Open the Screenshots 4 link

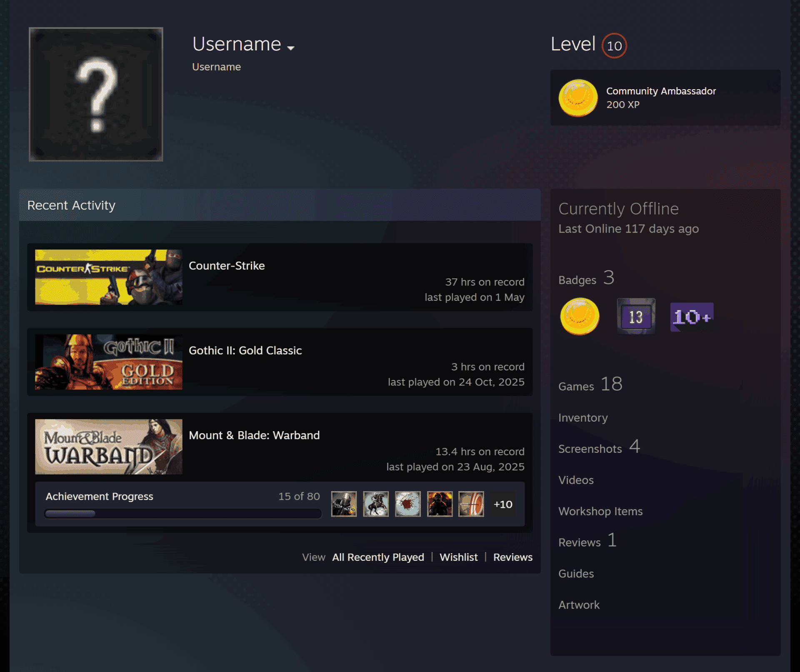(599, 447)
